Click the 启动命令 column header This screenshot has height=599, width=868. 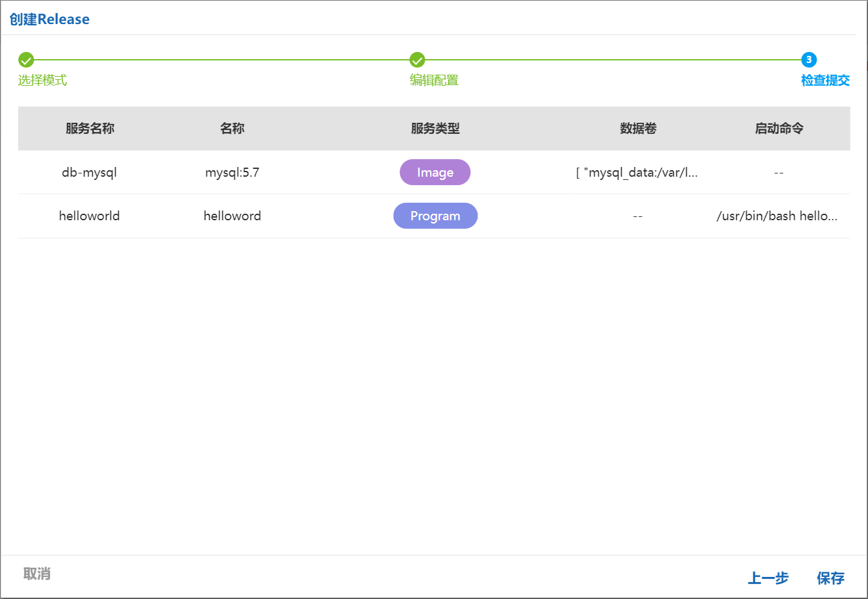779,129
